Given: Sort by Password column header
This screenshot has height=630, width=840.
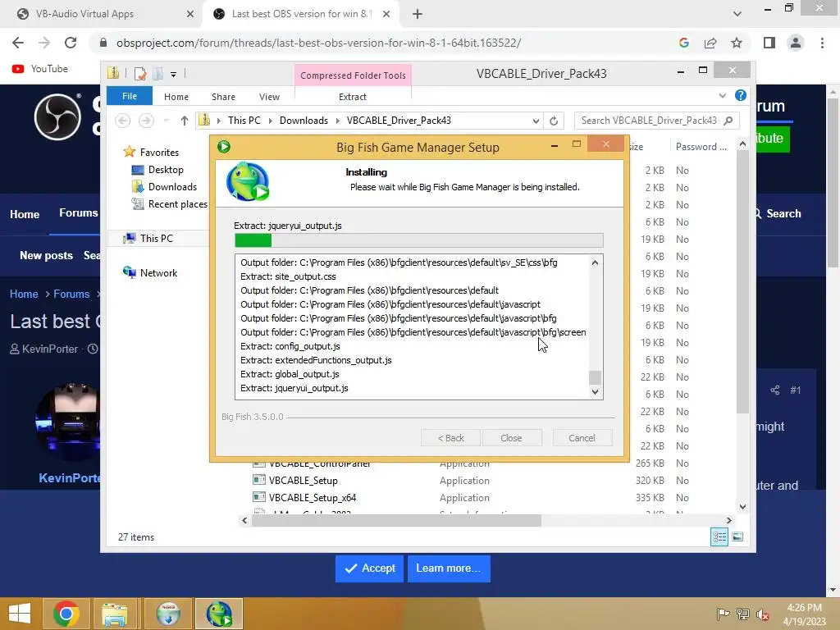Looking at the screenshot, I should pyautogui.click(x=701, y=147).
